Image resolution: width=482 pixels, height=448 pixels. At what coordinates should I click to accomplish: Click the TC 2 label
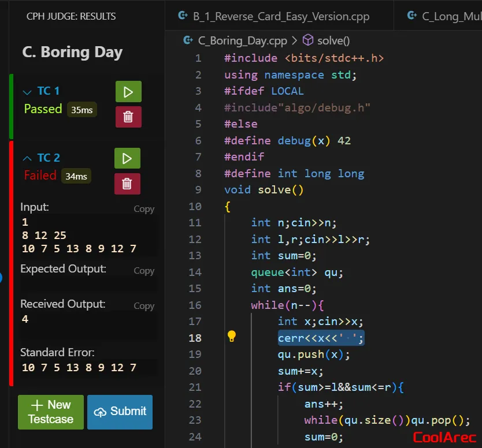[49, 158]
